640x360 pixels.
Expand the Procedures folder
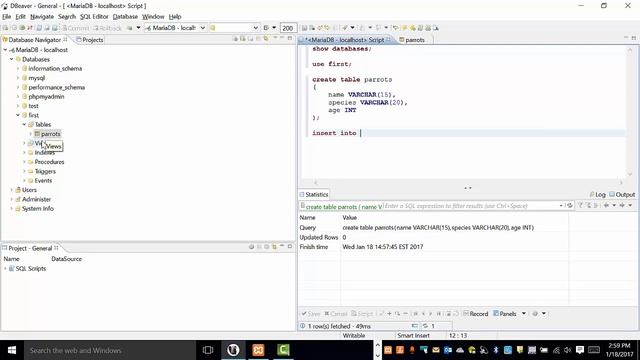tap(24, 162)
